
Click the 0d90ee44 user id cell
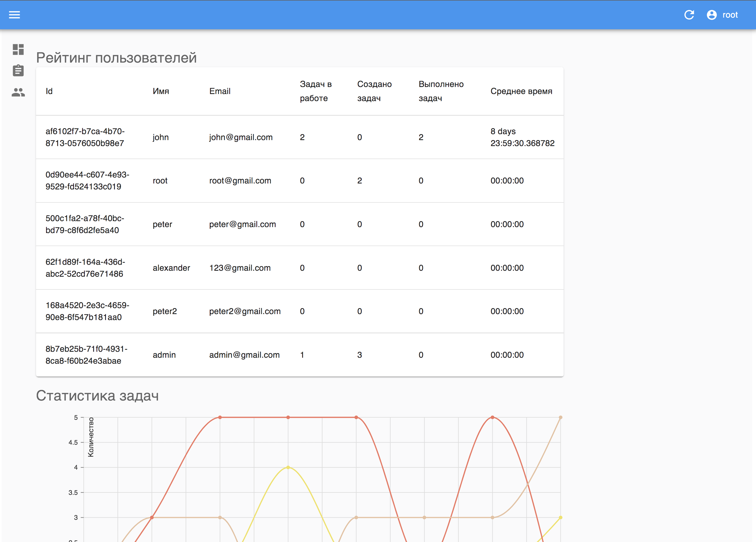point(87,181)
